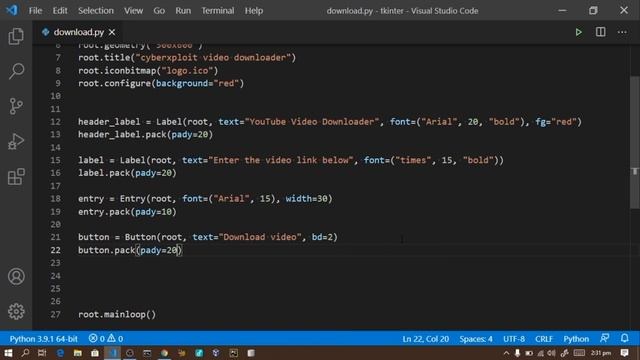640x360 pixels.
Task: Open the Run menu
Action: pos(183,11)
